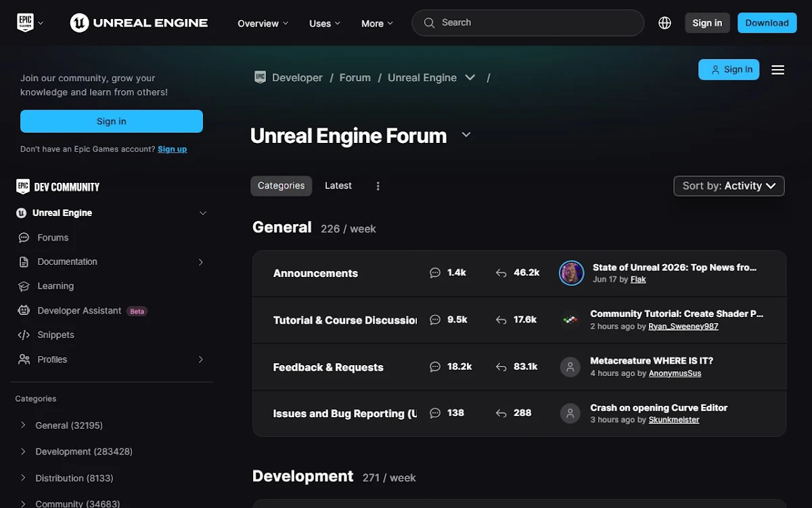
Task: Open Skunkmeister user profile link
Action: click(674, 420)
